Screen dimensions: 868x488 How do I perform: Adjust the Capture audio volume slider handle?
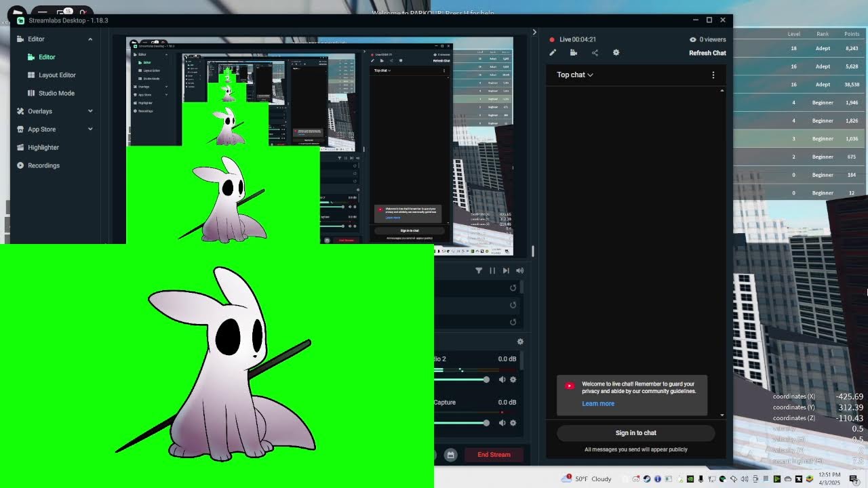pos(486,423)
